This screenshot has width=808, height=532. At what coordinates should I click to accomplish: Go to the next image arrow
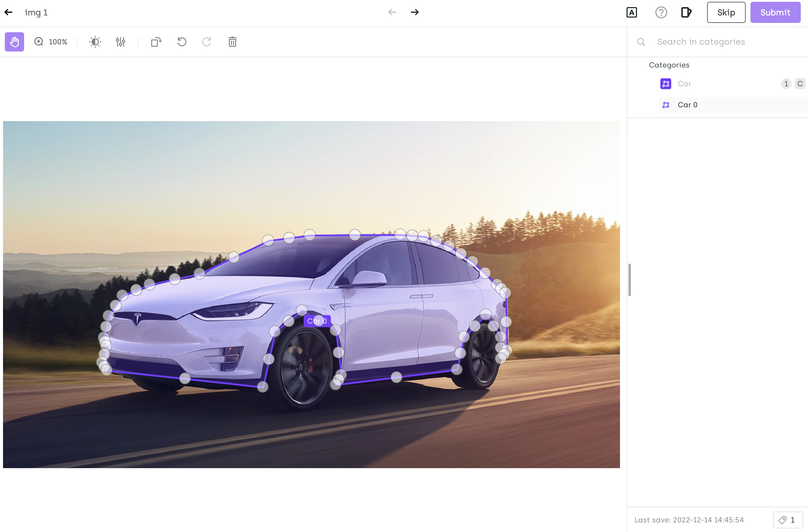(415, 13)
